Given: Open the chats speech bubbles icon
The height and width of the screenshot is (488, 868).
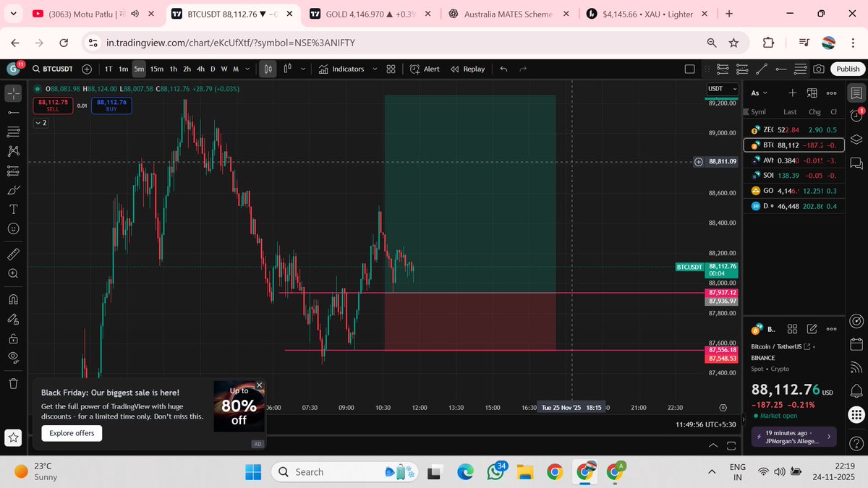Looking at the screenshot, I should click(x=856, y=162).
